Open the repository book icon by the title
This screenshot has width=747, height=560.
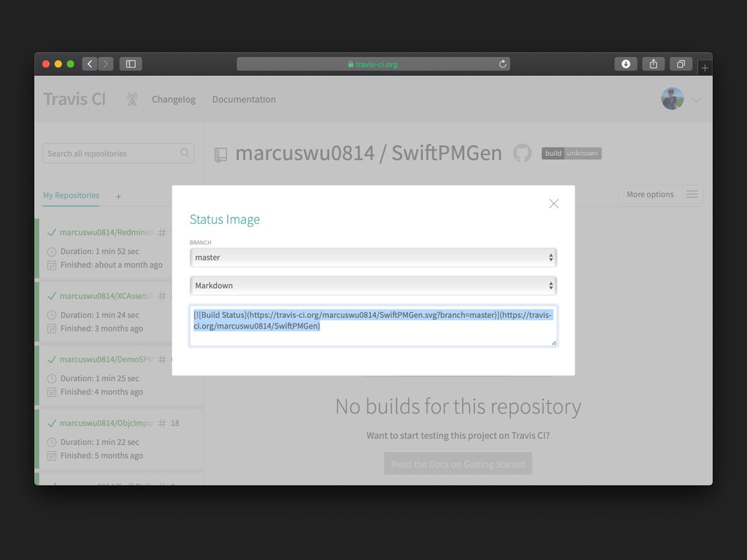tap(220, 155)
